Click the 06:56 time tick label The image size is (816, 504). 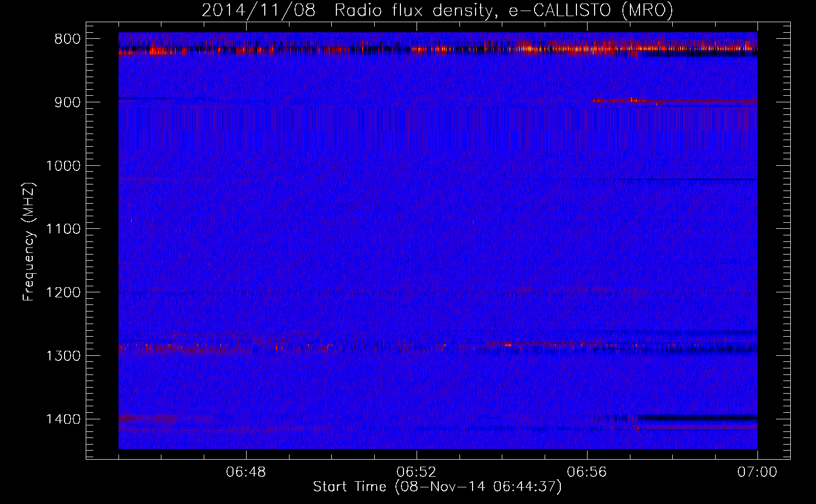pos(587,472)
